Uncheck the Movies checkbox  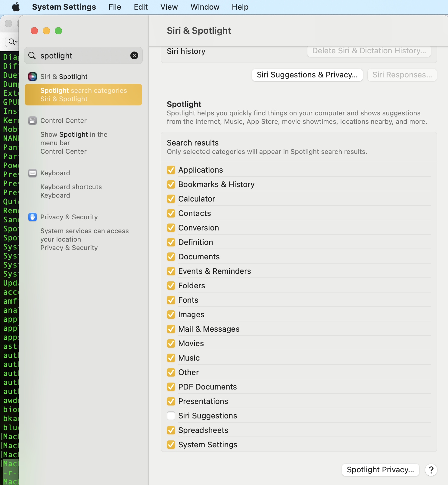tap(171, 343)
